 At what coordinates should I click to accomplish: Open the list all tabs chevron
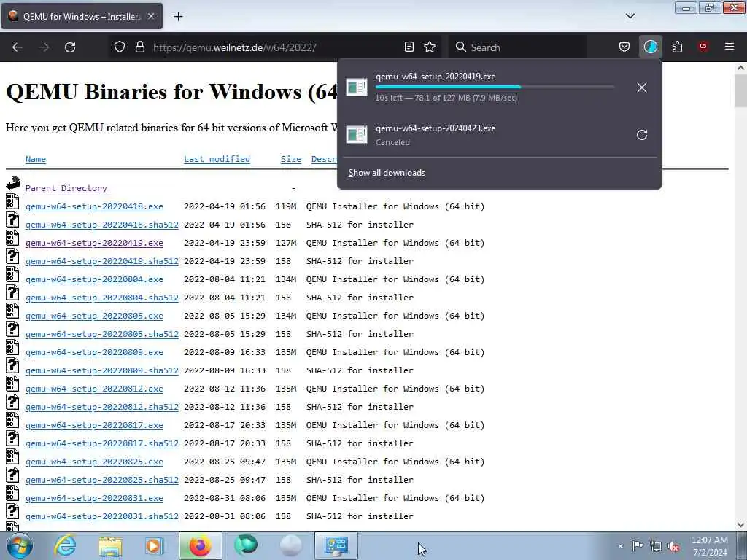[x=630, y=16]
